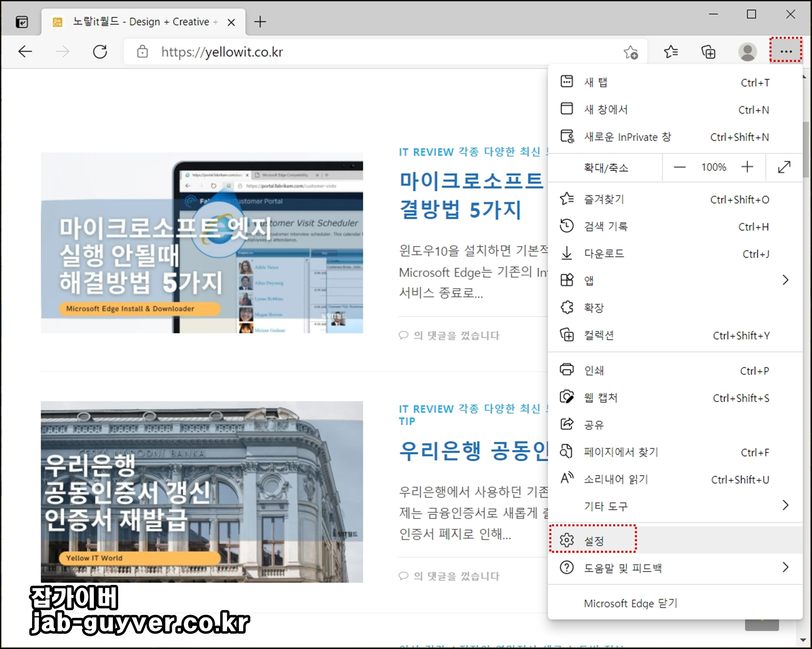Click the comments-off text under the 우리은행 article
812x649 pixels.
(449, 576)
